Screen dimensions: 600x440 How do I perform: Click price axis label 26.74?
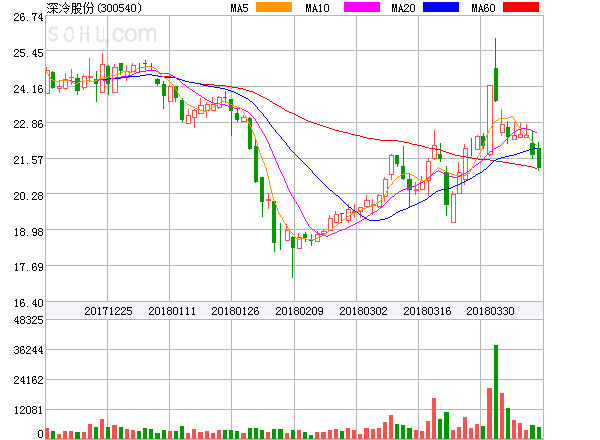coord(28,17)
